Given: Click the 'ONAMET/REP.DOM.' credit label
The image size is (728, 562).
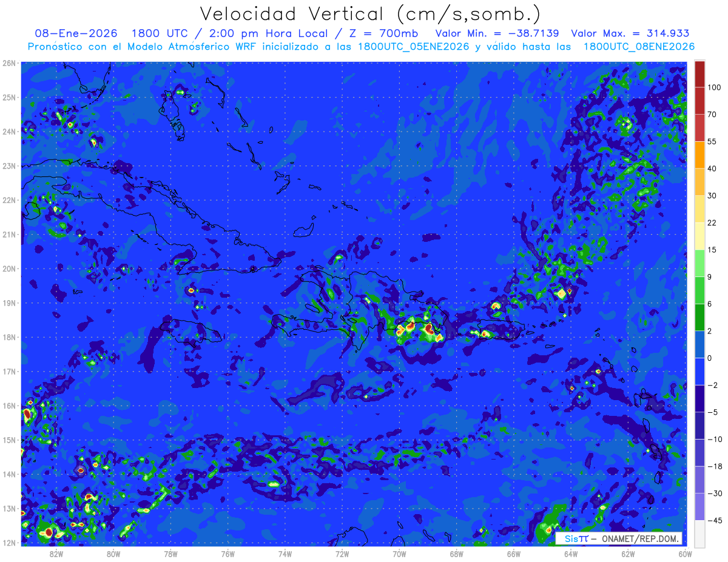Looking at the screenshot, I should pos(639,538).
